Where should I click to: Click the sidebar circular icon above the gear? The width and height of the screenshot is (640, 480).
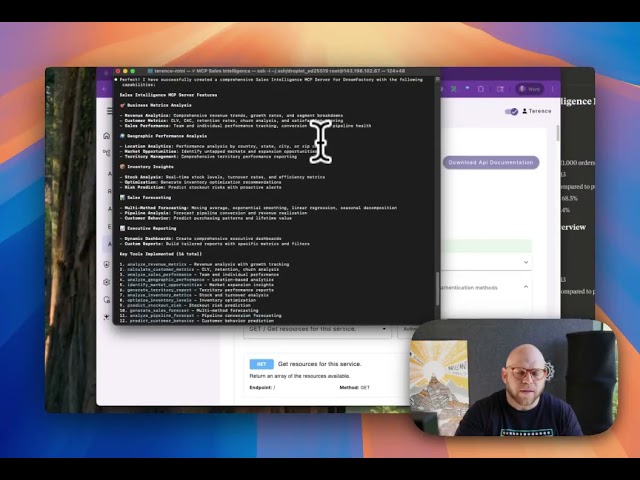[107, 264]
